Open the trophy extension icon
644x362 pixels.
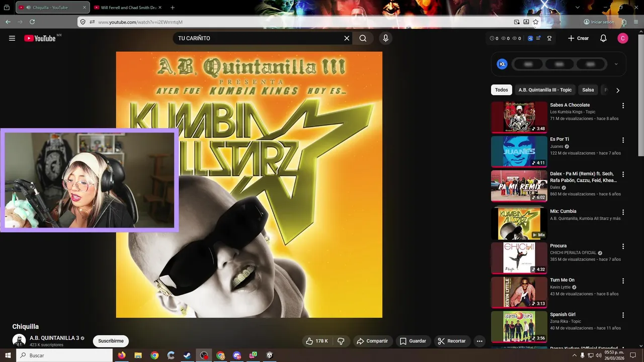(x=549, y=38)
